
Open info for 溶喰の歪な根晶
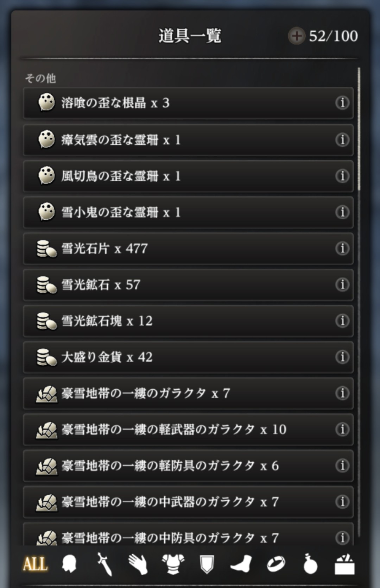(x=342, y=103)
